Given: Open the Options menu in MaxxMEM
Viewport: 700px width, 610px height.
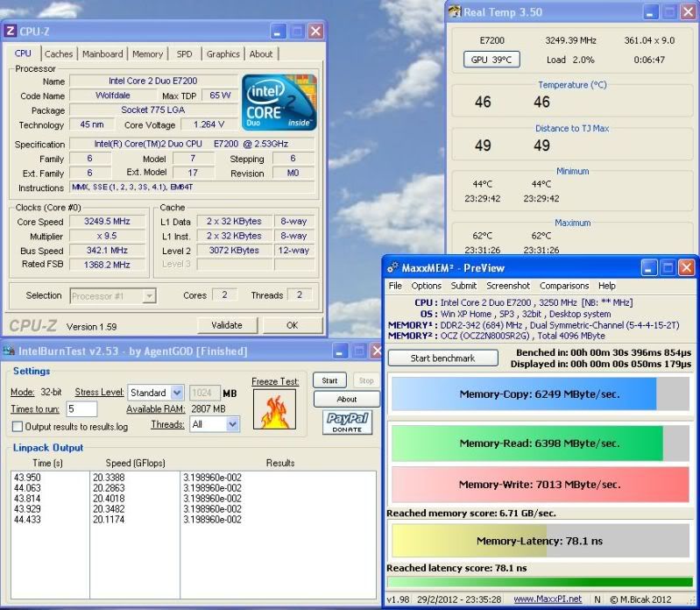Looking at the screenshot, I should tap(427, 286).
